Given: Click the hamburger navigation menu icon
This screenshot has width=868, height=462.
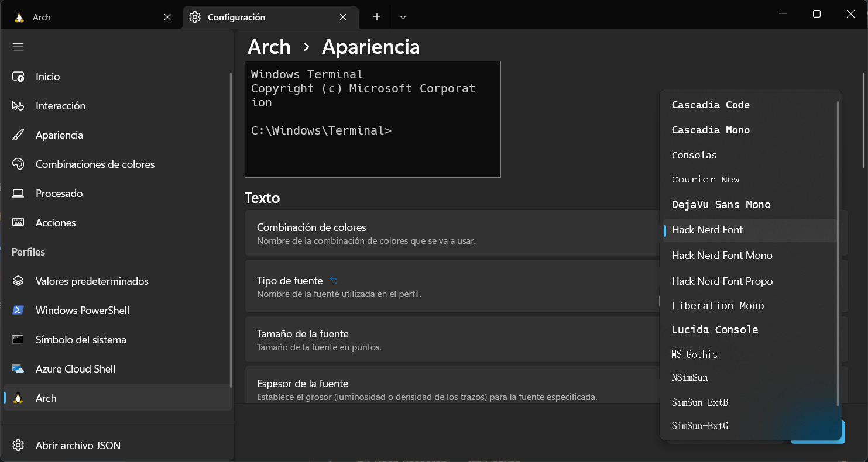Looking at the screenshot, I should [x=18, y=47].
